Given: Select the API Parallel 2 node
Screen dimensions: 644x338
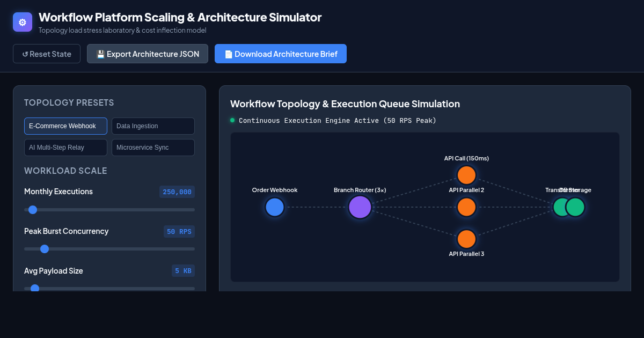Looking at the screenshot, I should pyautogui.click(x=466, y=207).
